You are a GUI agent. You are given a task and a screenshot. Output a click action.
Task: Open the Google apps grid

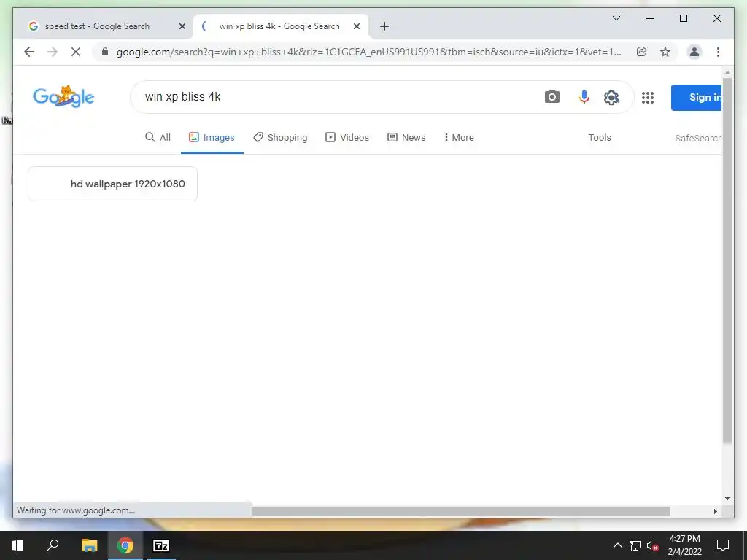648,98
